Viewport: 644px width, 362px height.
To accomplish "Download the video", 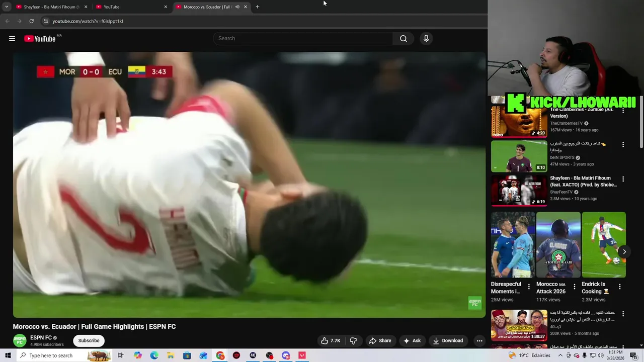I will [x=448, y=341].
